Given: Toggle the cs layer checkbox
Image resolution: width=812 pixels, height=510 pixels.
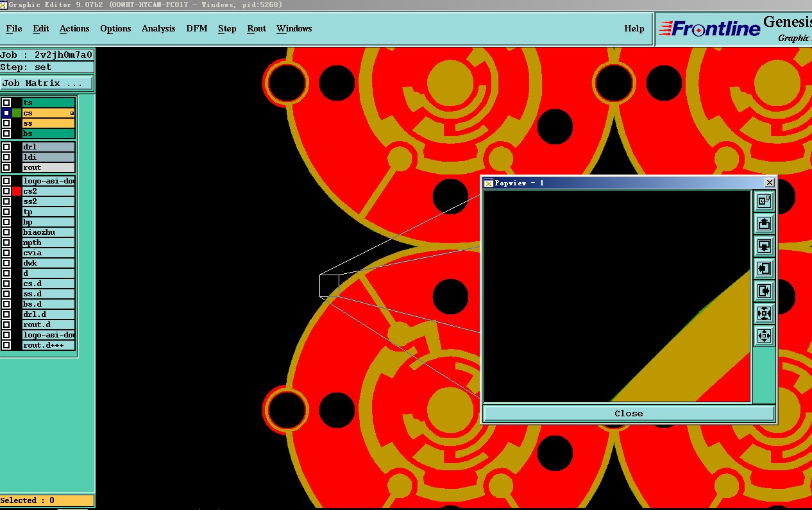Looking at the screenshot, I should [x=6, y=113].
